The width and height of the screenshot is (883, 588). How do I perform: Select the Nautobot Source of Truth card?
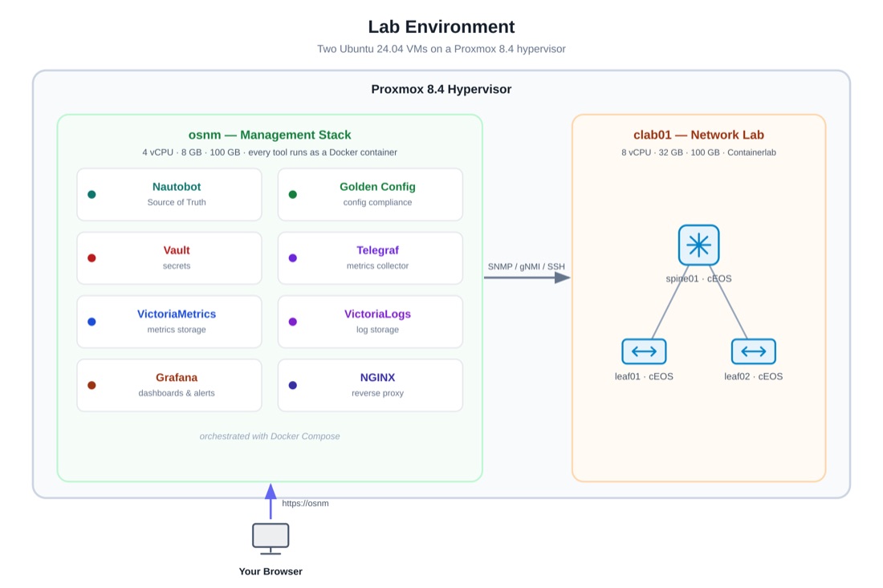pyautogui.click(x=169, y=194)
